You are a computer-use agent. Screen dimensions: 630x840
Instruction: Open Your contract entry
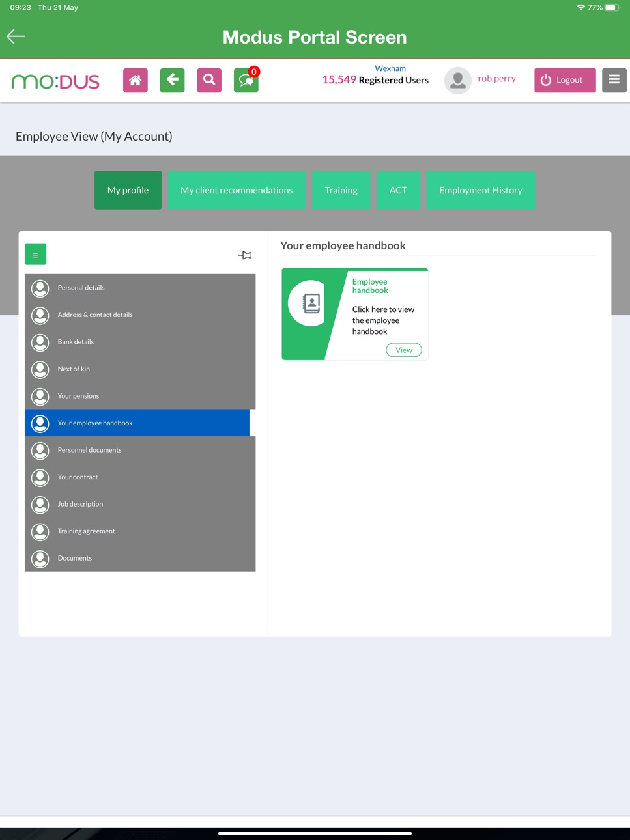140,477
